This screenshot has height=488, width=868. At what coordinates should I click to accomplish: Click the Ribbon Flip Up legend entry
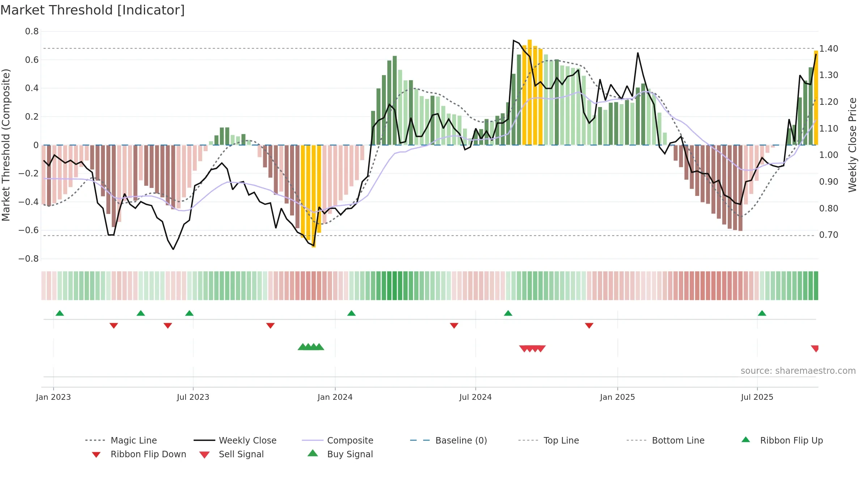[782, 440]
